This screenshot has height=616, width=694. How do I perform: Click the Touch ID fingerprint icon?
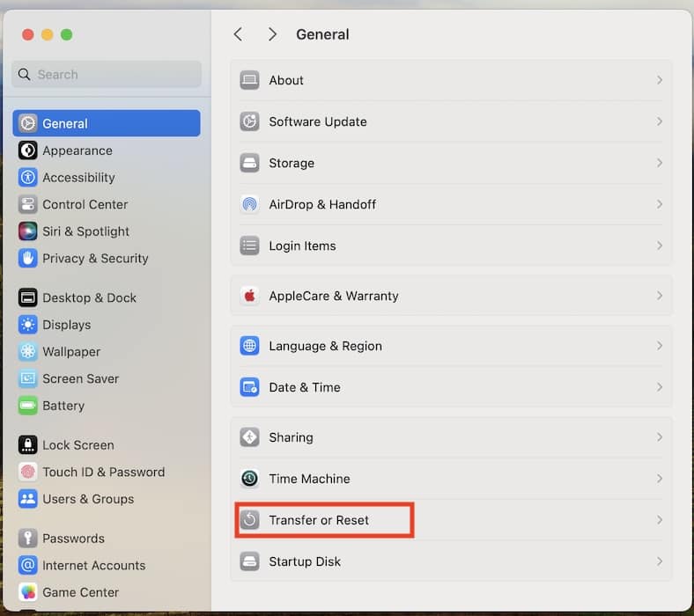[28, 472]
